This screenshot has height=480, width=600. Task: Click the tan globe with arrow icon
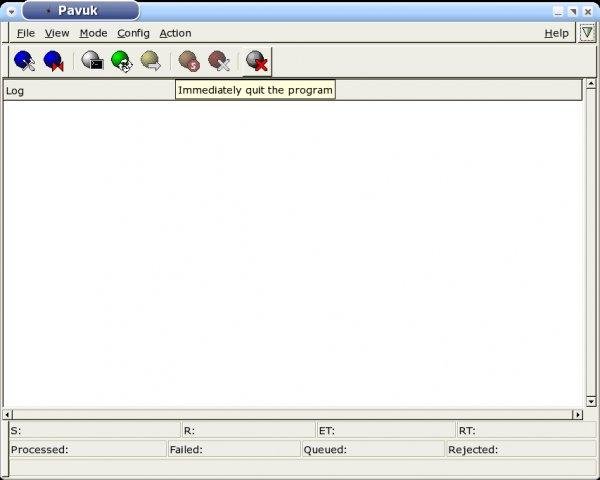[x=151, y=61]
